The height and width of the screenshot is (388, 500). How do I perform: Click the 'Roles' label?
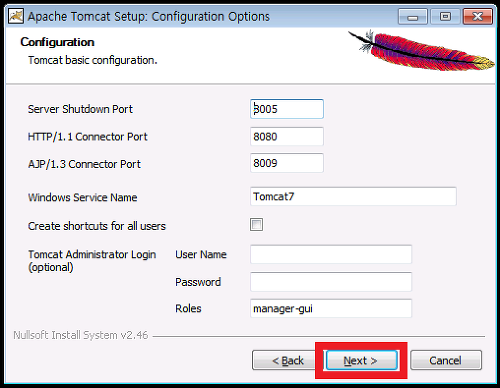click(188, 308)
